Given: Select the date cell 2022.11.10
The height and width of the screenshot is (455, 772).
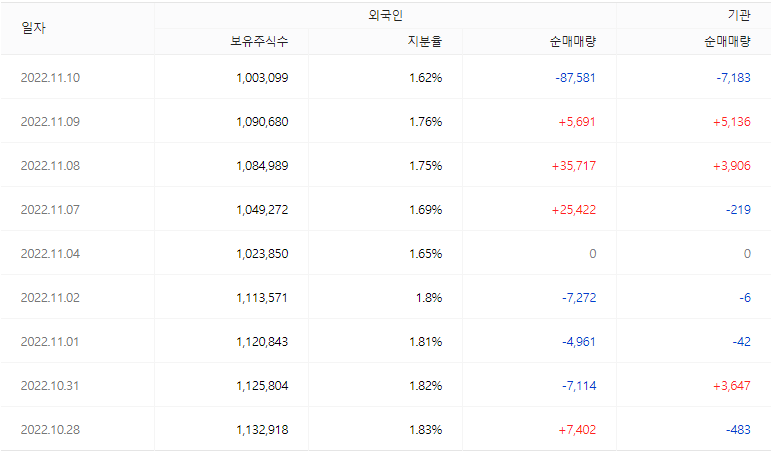Looking at the screenshot, I should [50, 78].
